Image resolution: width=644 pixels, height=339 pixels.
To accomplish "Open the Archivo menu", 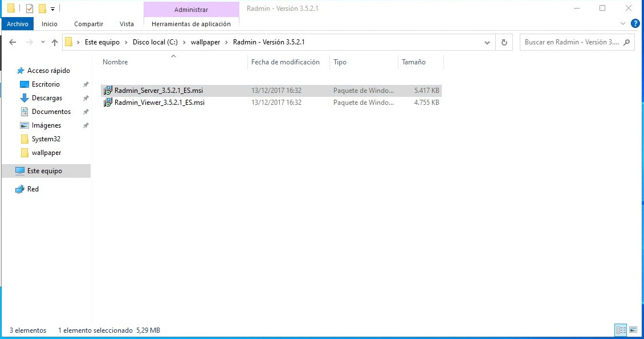I will point(18,24).
